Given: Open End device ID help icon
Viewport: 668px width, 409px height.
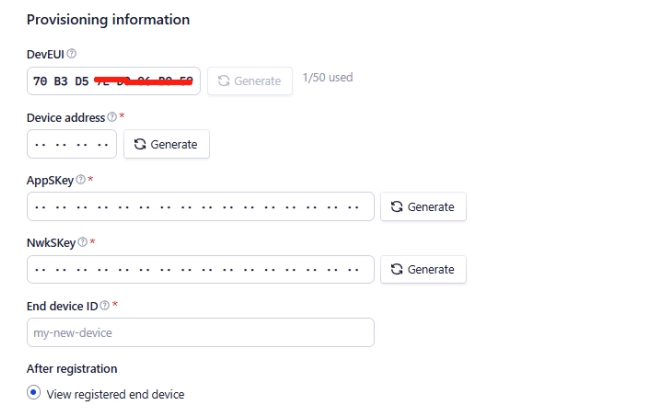Looking at the screenshot, I should click(x=104, y=305).
